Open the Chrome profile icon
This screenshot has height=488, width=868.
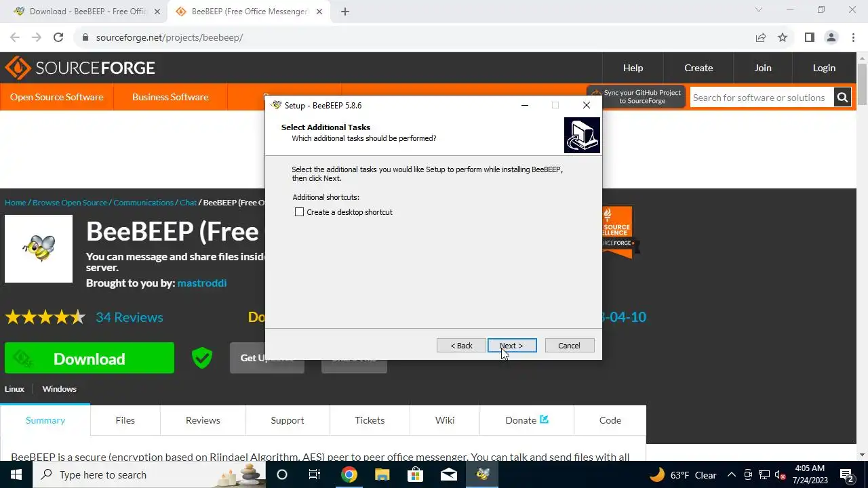(831, 37)
